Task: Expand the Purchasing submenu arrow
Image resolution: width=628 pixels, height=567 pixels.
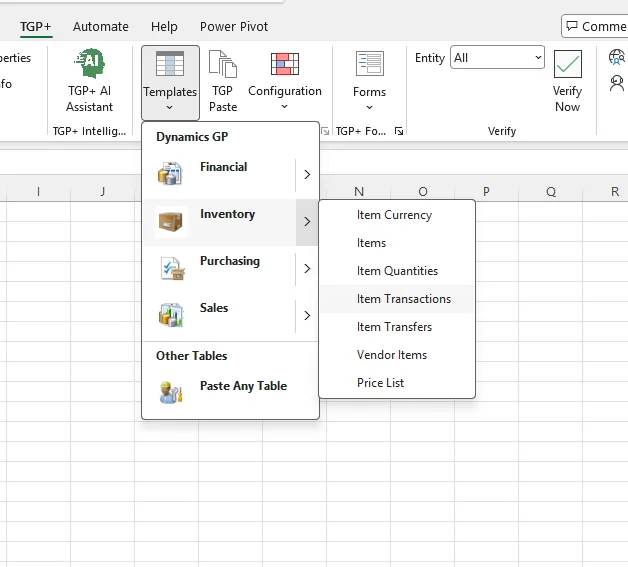Action: click(307, 268)
